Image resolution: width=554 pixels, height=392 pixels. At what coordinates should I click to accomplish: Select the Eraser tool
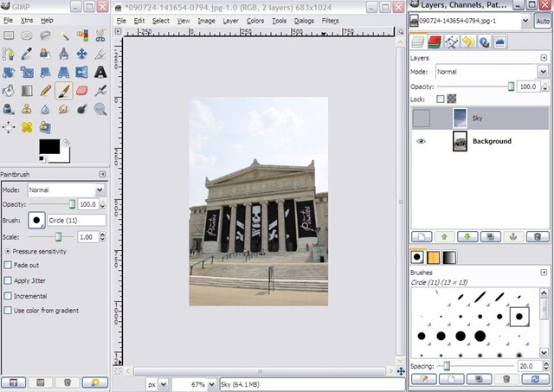[x=81, y=90]
